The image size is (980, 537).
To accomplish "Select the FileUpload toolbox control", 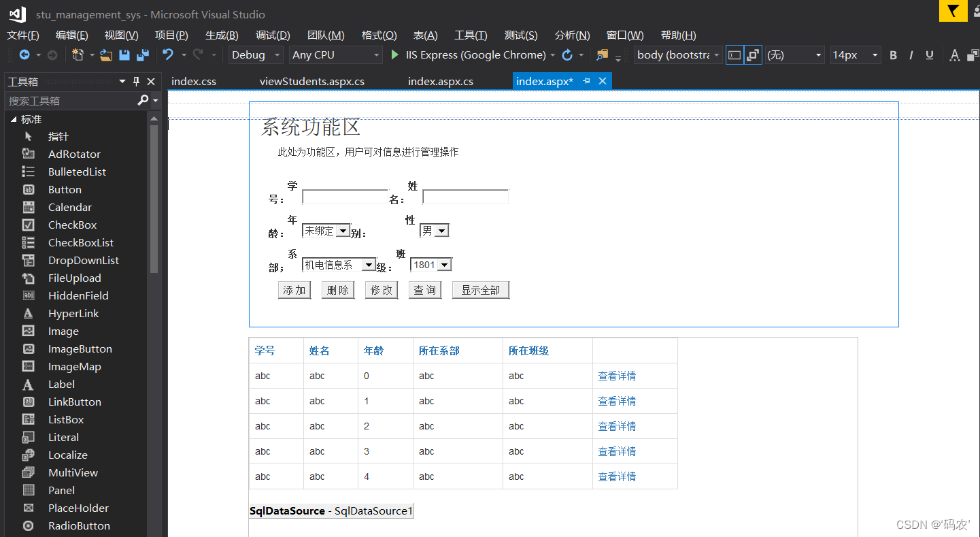I will click(x=74, y=278).
